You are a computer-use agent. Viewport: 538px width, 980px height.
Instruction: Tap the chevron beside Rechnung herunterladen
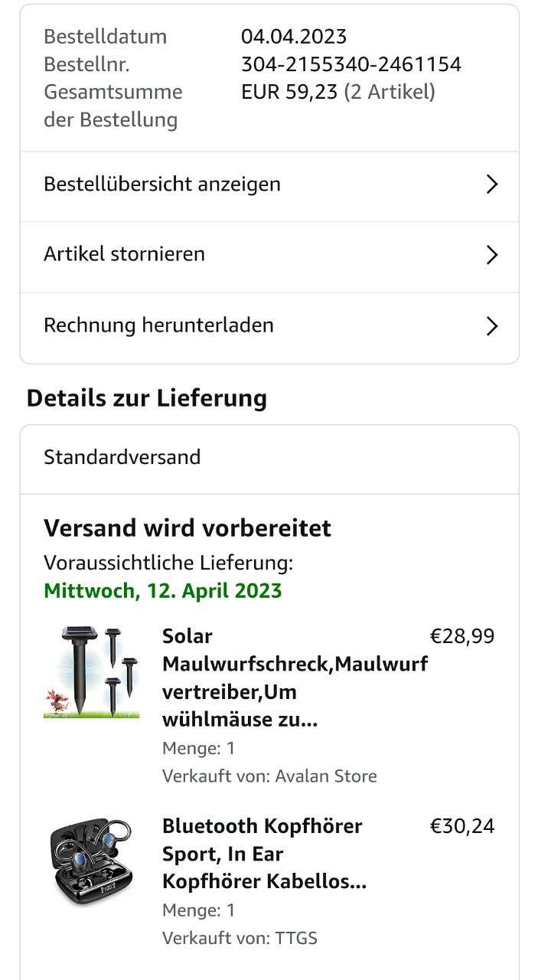492,326
